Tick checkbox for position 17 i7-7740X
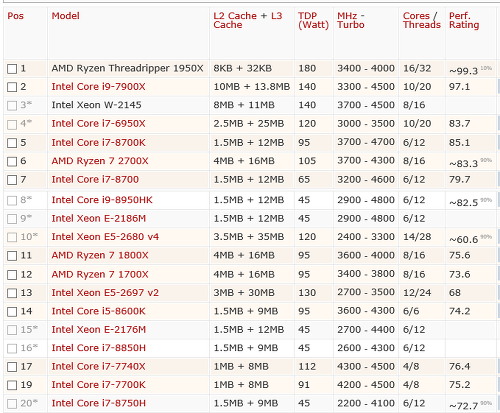Image resolution: width=500 pixels, height=413 pixels. tap(12, 367)
